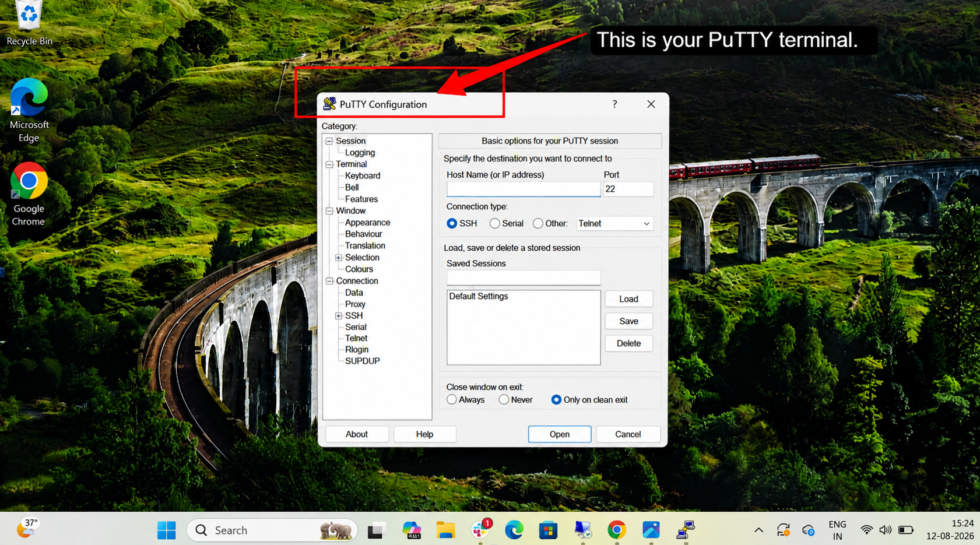Open Copilot icon in taskbar
980x545 pixels.
coord(411,530)
